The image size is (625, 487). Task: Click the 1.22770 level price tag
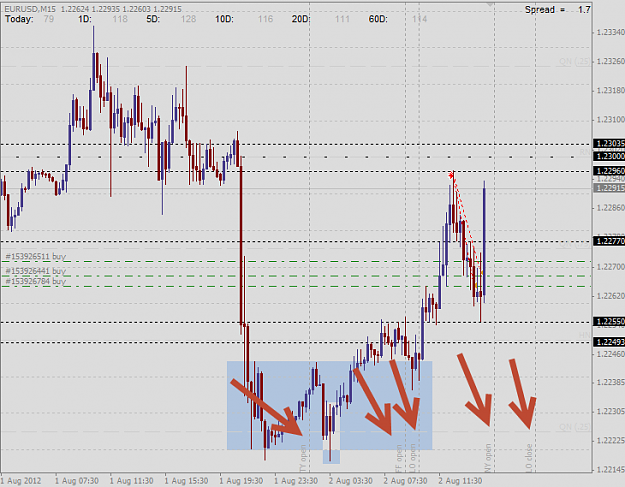tap(609, 241)
